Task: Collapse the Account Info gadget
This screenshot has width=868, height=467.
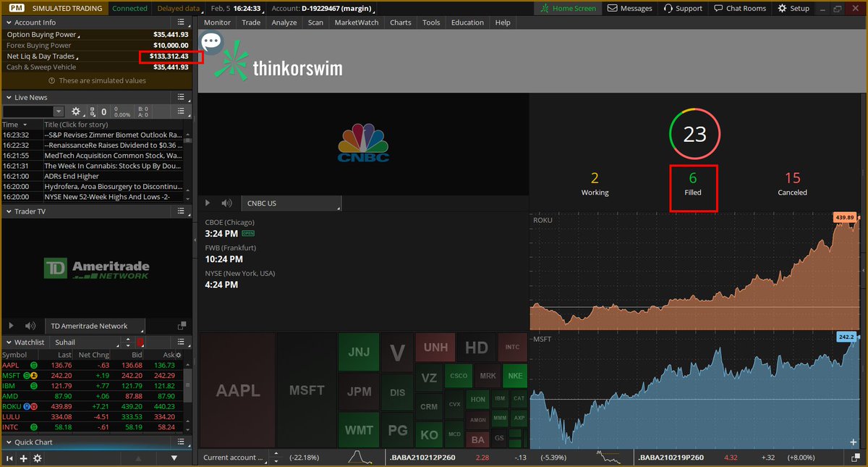Action: (x=8, y=22)
